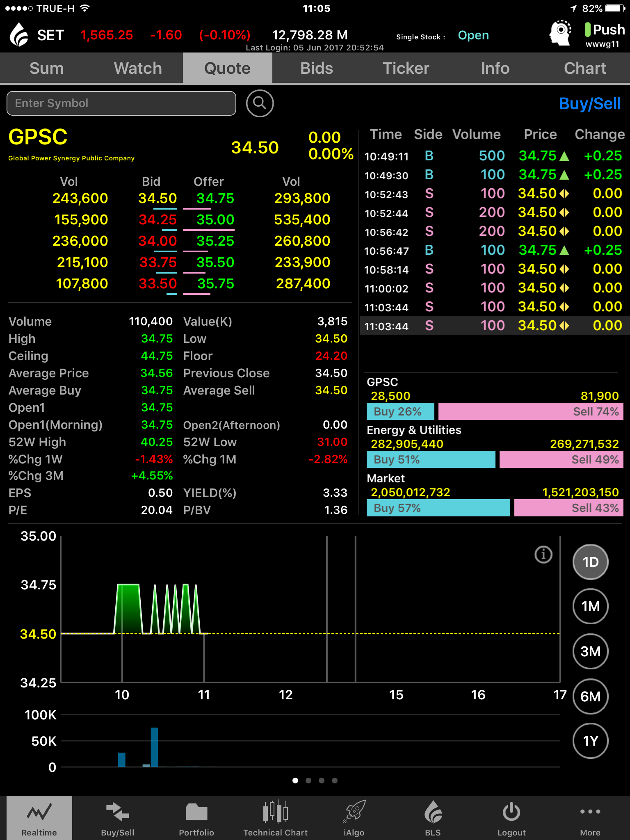Tap the offer price 35.00
The height and width of the screenshot is (840, 630).
(215, 220)
